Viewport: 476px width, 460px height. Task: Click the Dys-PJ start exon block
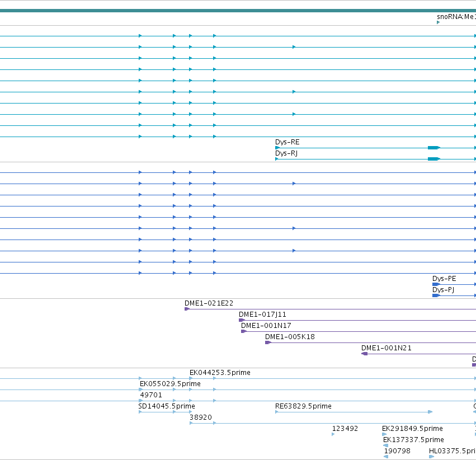point(436,295)
